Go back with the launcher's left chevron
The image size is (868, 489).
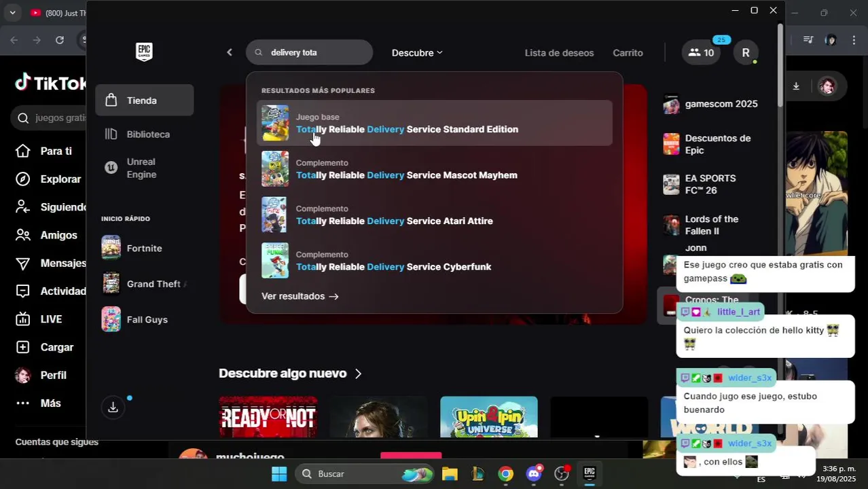pyautogui.click(x=230, y=52)
